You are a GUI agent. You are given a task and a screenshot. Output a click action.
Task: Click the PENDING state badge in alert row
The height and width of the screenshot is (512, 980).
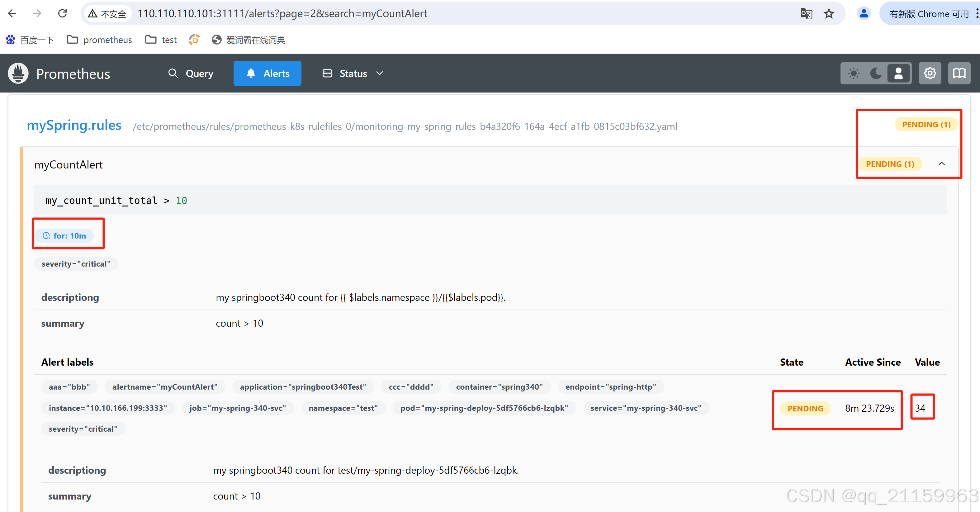click(805, 409)
